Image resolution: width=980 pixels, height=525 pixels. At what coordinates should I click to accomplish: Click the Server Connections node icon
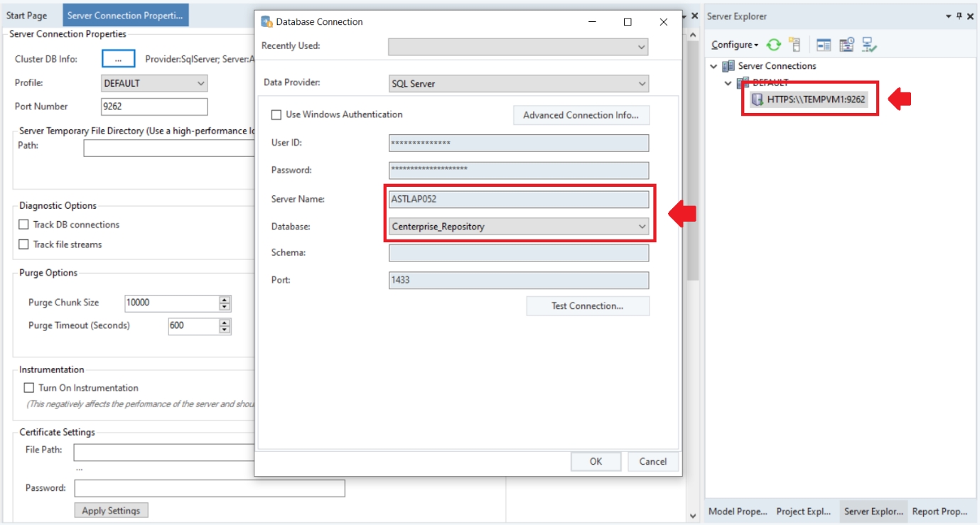(728, 66)
